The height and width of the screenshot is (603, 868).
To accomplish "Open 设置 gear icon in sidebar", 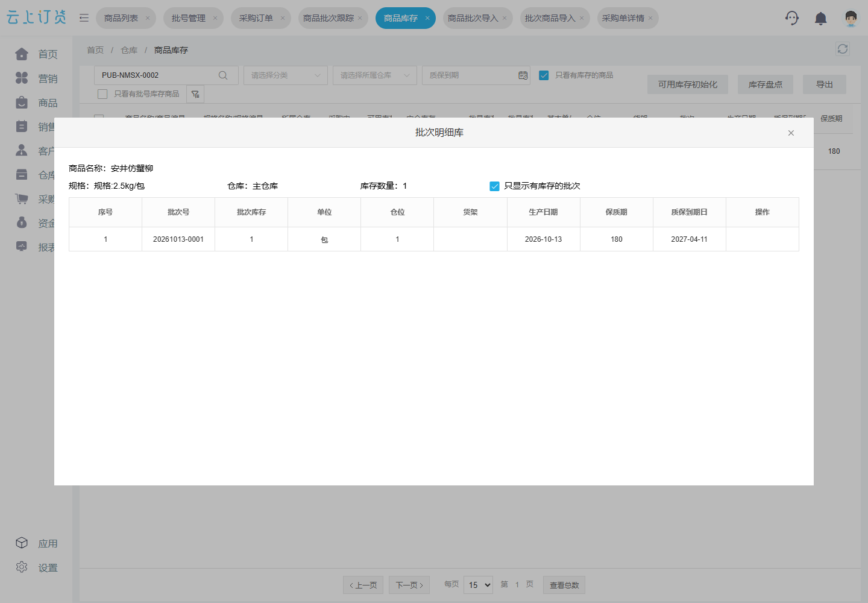I will coord(22,567).
